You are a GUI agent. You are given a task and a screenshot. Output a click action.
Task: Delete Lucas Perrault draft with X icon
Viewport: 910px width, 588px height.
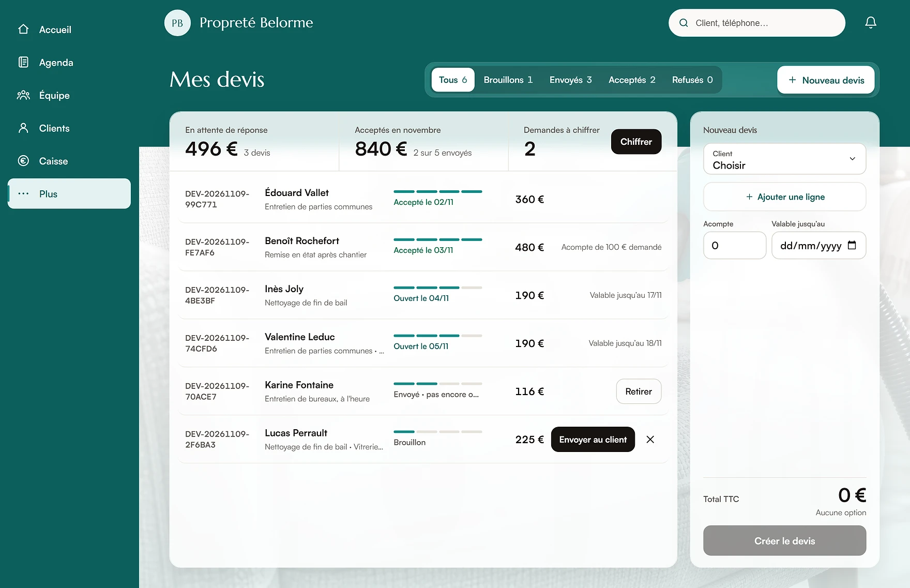(x=650, y=440)
